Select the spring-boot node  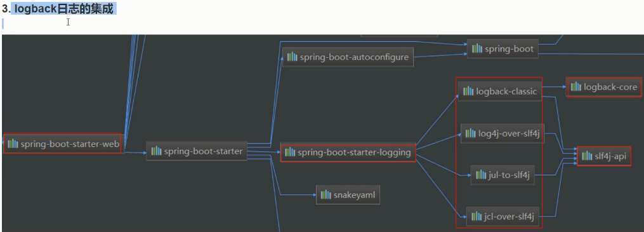coord(503,48)
